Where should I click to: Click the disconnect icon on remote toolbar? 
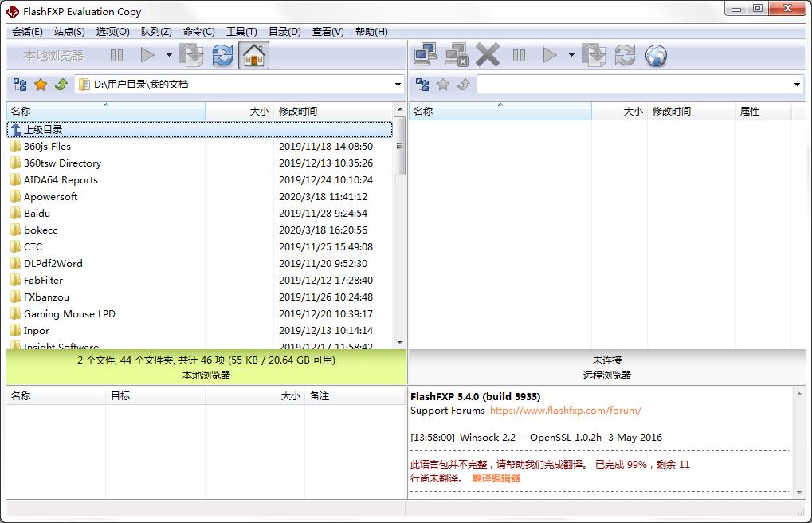tap(455, 54)
